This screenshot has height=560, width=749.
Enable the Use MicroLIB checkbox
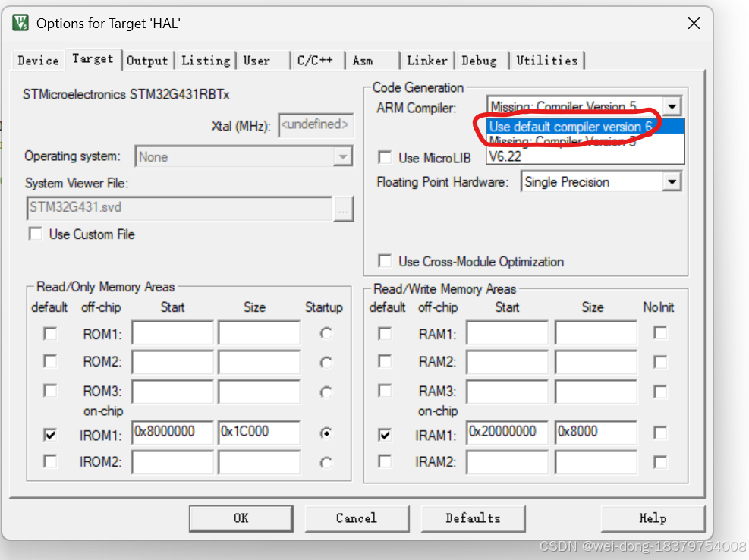coord(385,157)
